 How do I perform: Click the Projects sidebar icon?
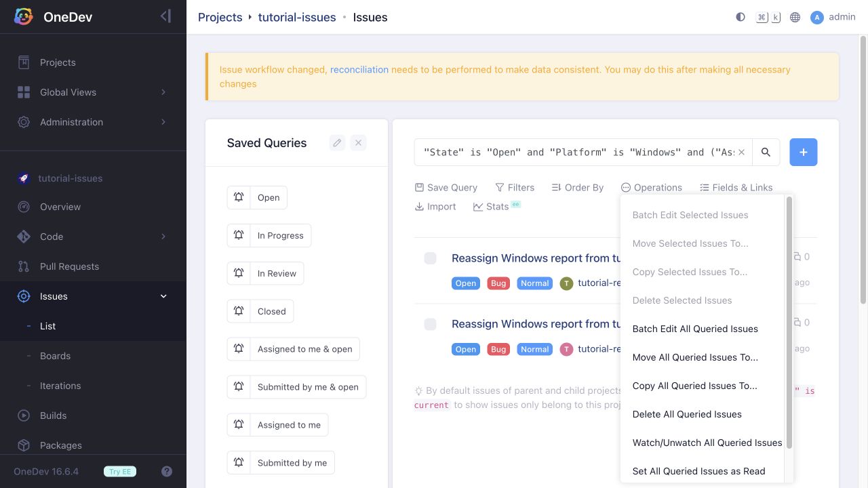pos(24,62)
